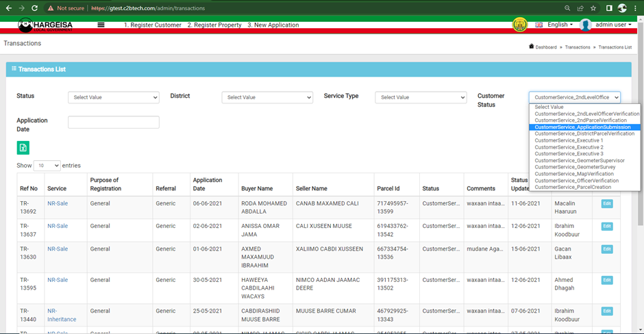This screenshot has width=644, height=334.
Task: Open 3. New Application link
Action: point(273,25)
